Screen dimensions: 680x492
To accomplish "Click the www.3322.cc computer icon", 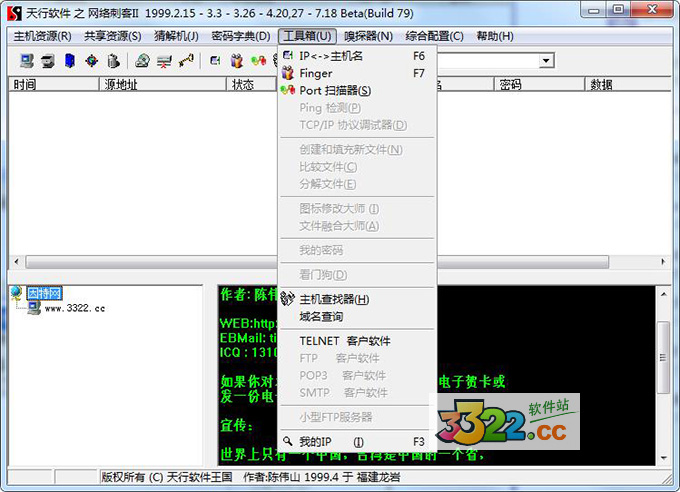I will [34, 308].
